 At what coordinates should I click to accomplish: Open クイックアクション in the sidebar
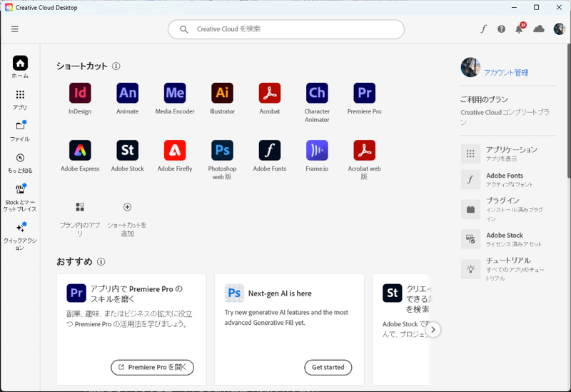point(20,236)
